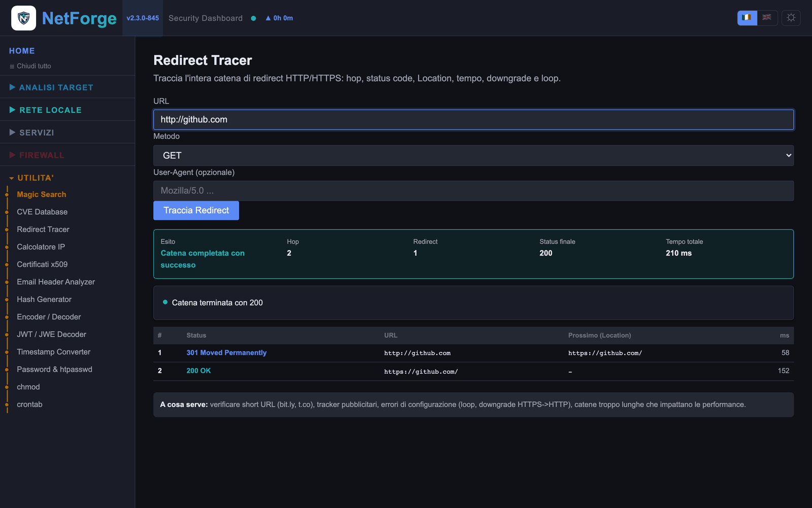Click the uptime arrow indicator 0h 0m
Screen dimensions: 812x508
279,18
